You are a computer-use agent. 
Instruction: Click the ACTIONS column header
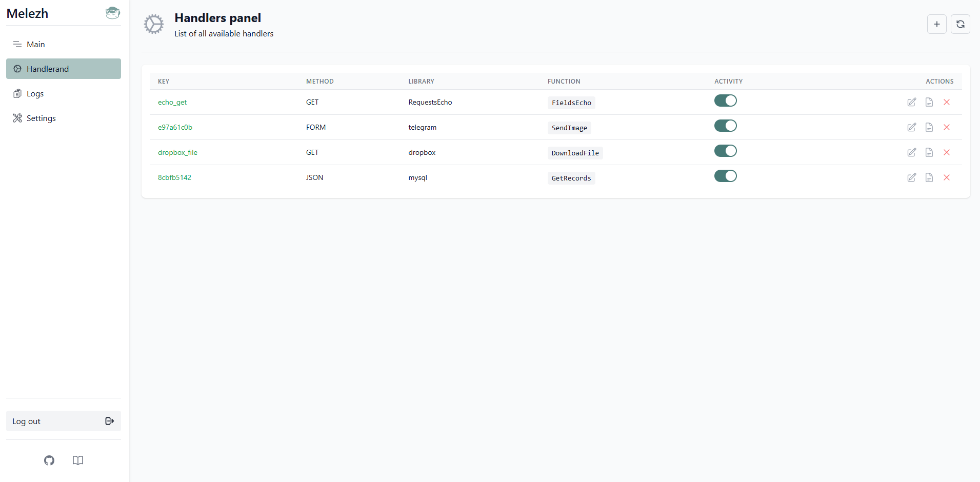click(x=939, y=82)
